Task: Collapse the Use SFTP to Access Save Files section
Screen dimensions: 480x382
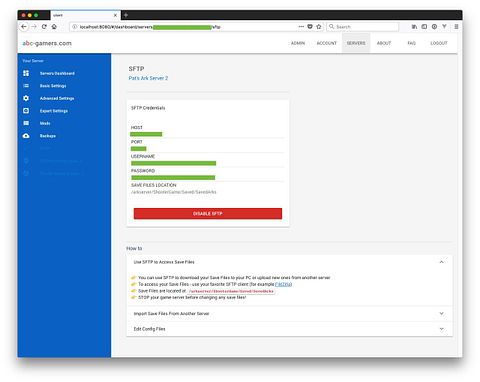Action: (x=441, y=262)
